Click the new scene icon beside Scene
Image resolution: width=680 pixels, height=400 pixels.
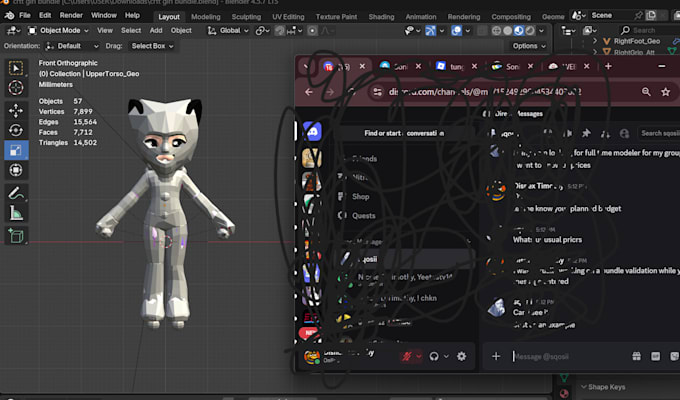pos(651,16)
